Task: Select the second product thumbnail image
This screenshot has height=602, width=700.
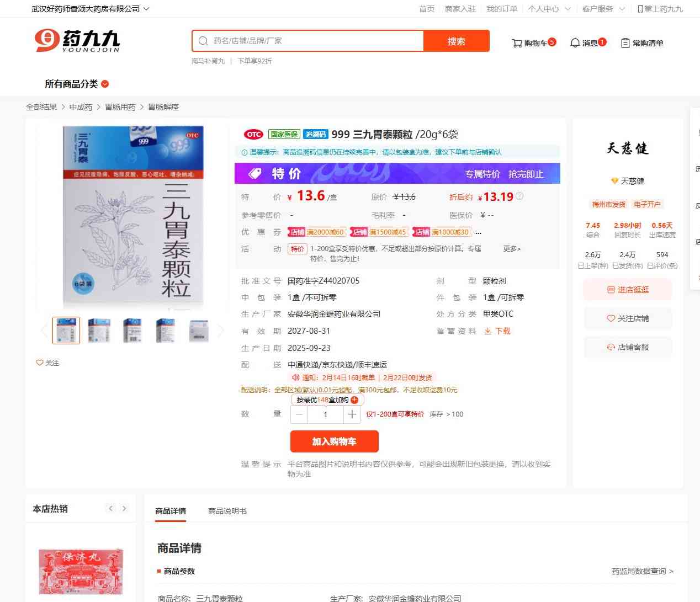Action: (x=99, y=331)
